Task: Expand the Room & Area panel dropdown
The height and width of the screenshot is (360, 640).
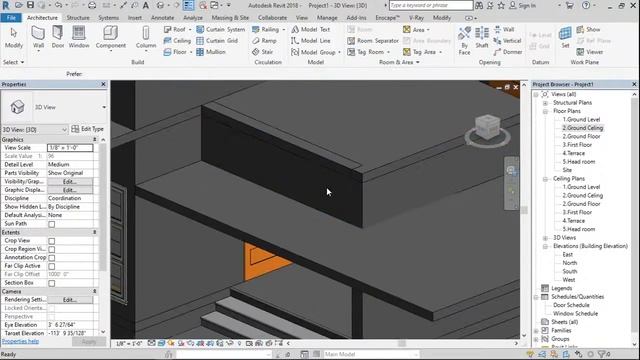Action: point(399,62)
